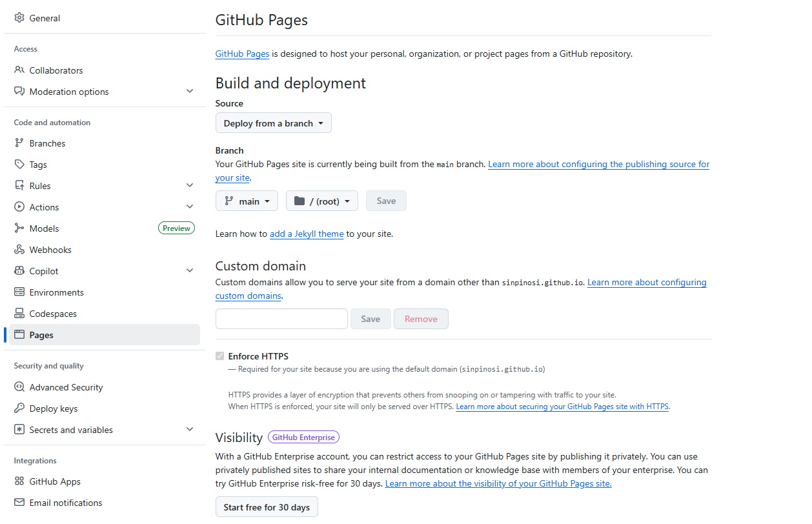Open the General settings page
Viewport: 812px width, 524px height.
(105, 18)
